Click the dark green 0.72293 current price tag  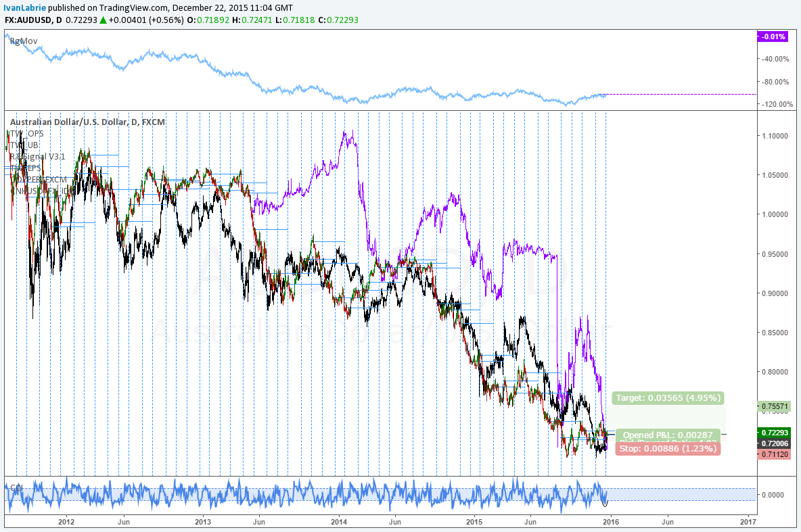point(773,433)
